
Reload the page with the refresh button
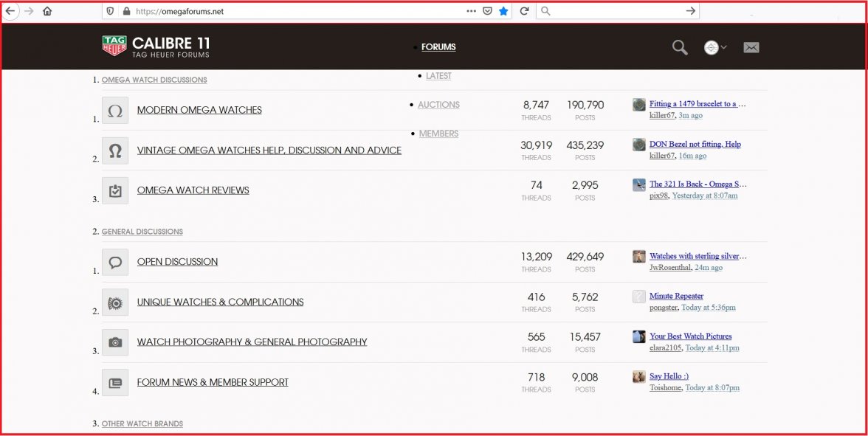click(x=524, y=11)
